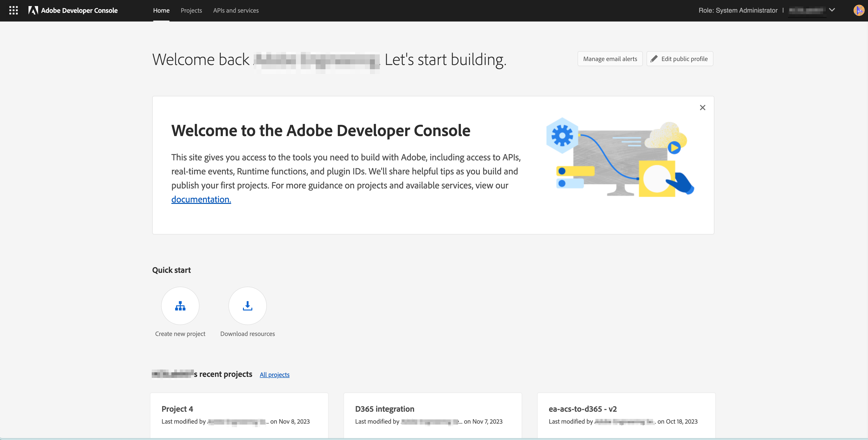The height and width of the screenshot is (440, 868).
Task: Dismiss the welcome banner with X
Action: tap(702, 108)
